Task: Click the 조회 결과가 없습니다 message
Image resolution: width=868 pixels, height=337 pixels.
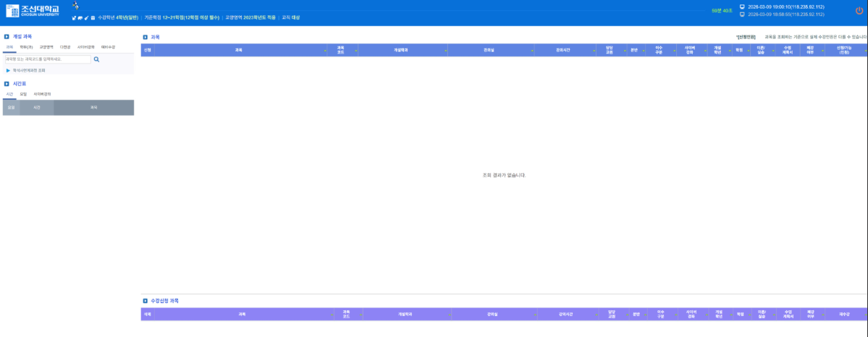Action: (504, 175)
